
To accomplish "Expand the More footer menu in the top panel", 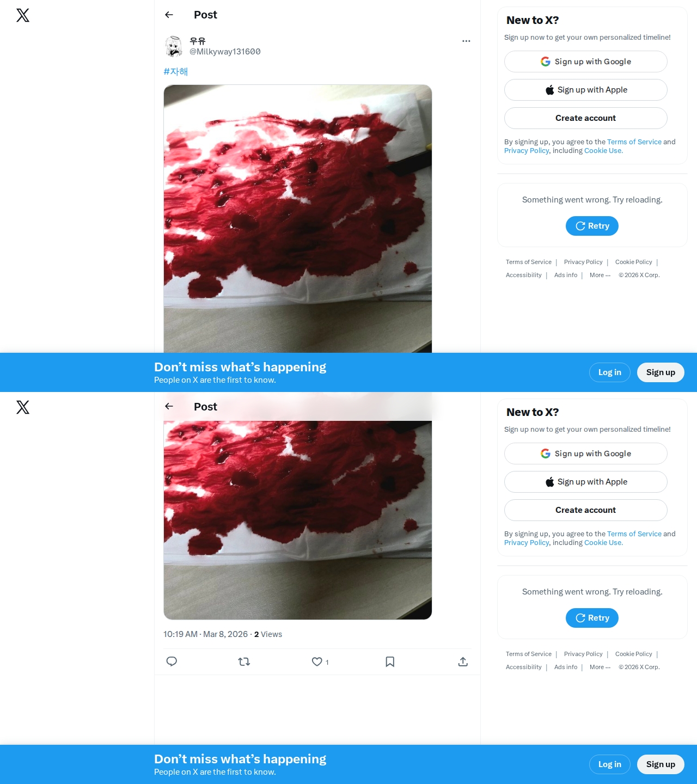I will 600,275.
